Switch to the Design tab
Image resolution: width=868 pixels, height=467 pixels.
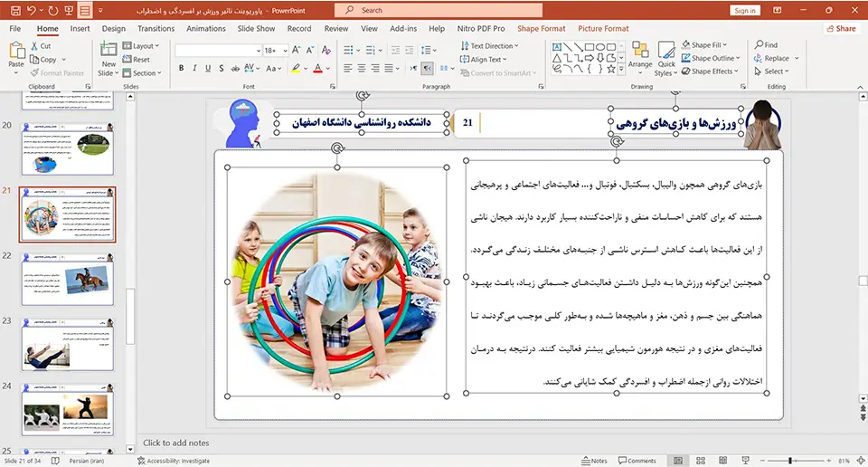pyautogui.click(x=114, y=28)
